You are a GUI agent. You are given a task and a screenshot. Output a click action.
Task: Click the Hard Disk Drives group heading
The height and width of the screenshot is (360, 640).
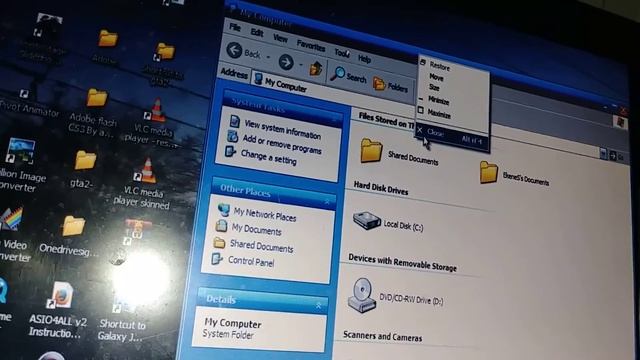[x=380, y=188]
